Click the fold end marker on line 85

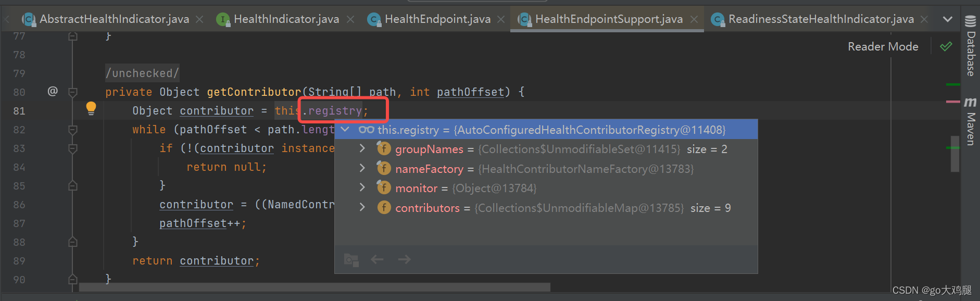point(73,185)
